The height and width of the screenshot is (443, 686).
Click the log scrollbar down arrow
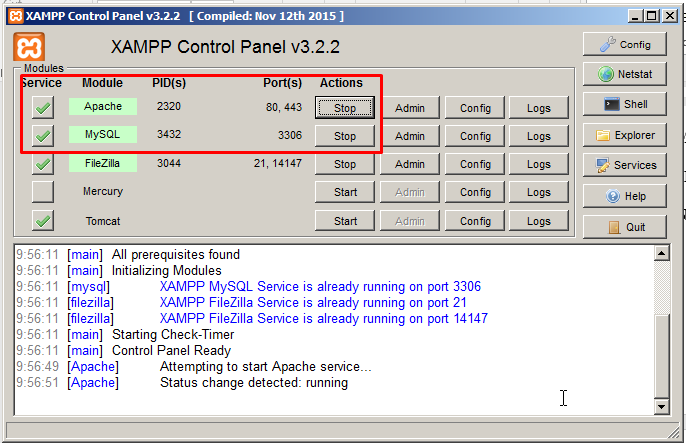pos(662,407)
